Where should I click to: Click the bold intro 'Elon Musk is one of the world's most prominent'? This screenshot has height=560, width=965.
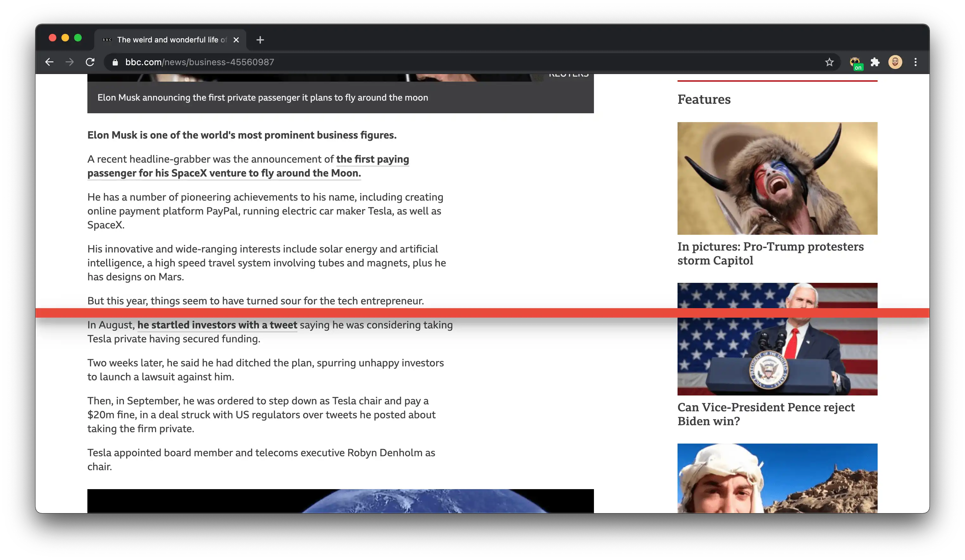pos(242,135)
